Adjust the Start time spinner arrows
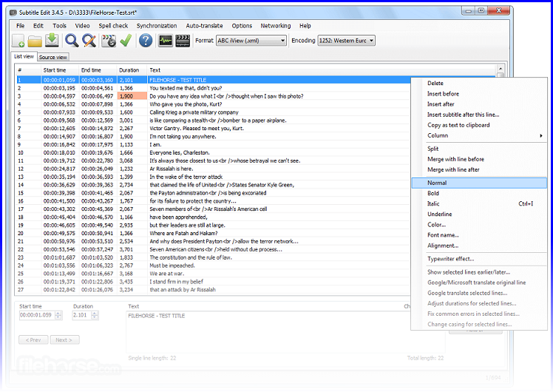The image size is (553, 392). pyautogui.click(x=58, y=315)
